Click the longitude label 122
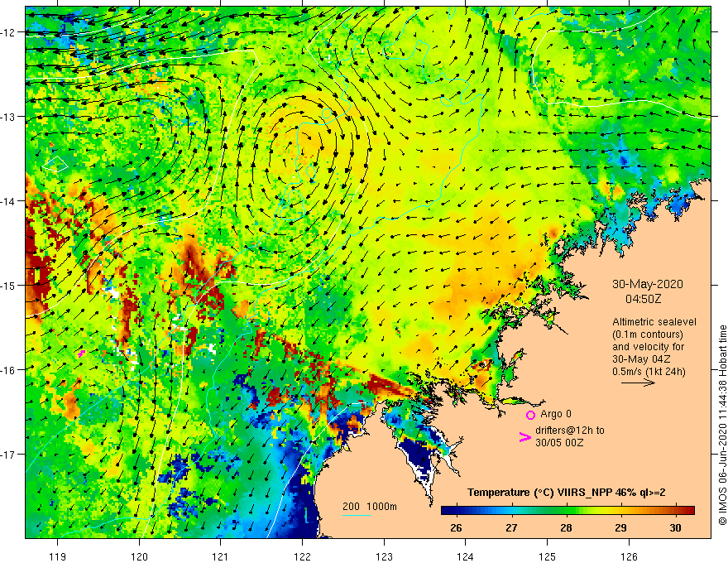The width and height of the screenshot is (728, 563). pyautogui.click(x=302, y=556)
